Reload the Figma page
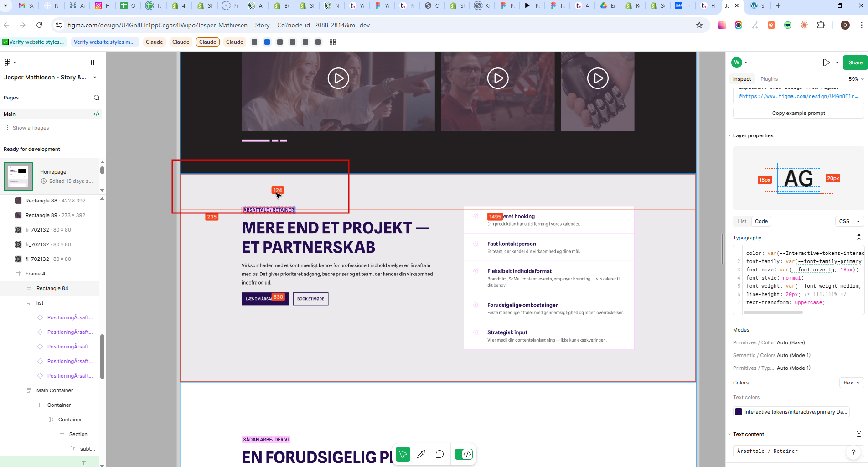The height and width of the screenshot is (467, 868). click(39, 25)
